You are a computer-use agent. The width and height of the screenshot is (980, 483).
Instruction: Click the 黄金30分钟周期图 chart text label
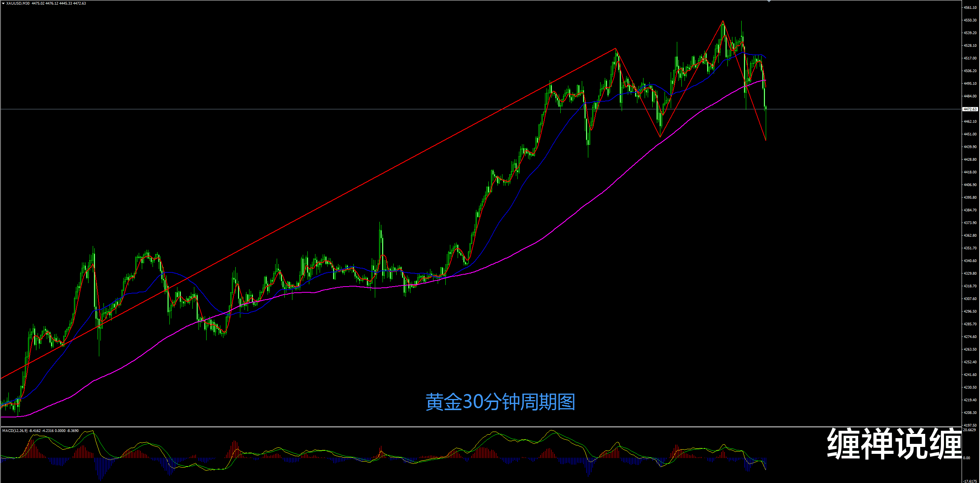point(500,402)
